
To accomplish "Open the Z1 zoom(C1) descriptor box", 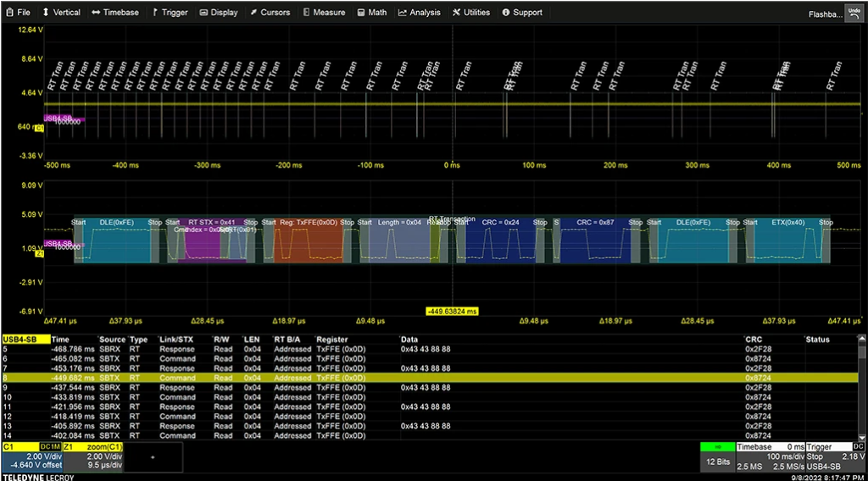I will (x=93, y=456).
